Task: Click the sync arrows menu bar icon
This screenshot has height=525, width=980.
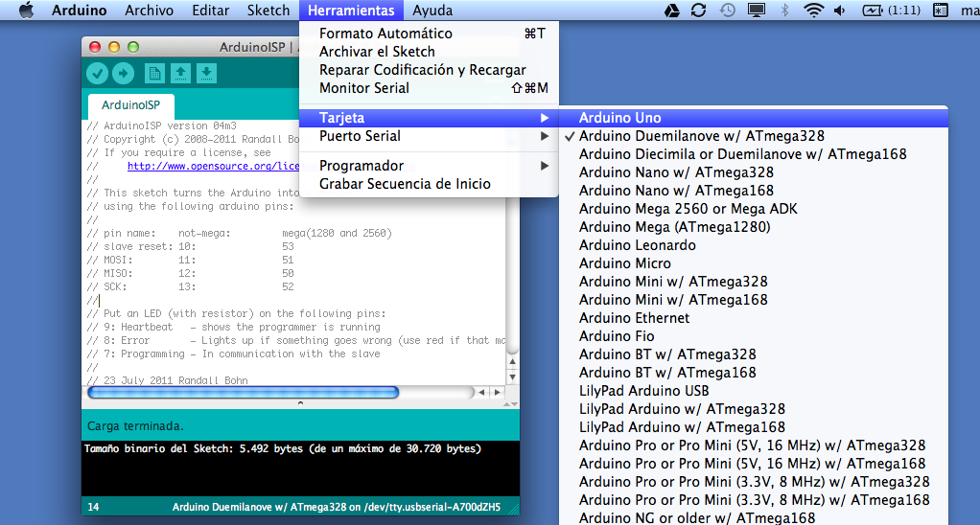Action: (x=698, y=10)
